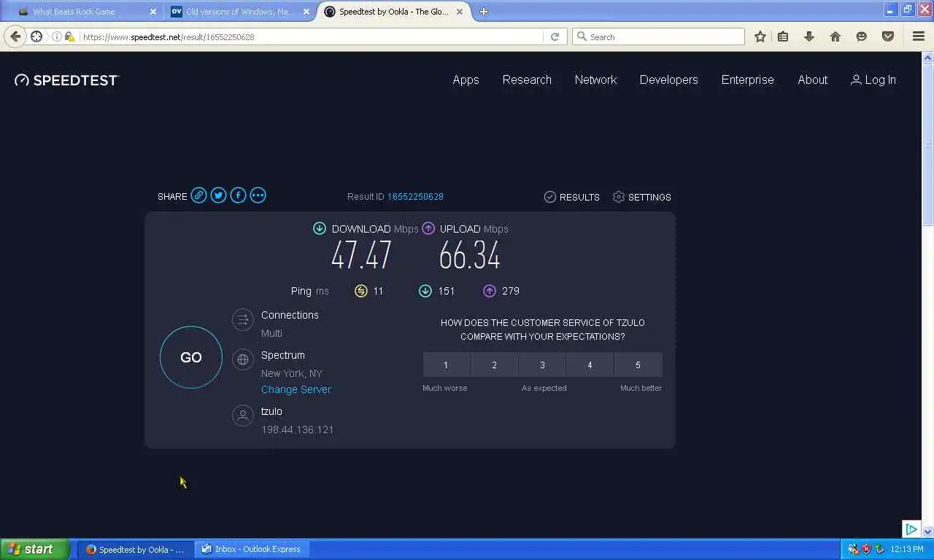Click scrollbar down arrow at bottom
This screenshot has height=560, width=934.
[x=928, y=532]
